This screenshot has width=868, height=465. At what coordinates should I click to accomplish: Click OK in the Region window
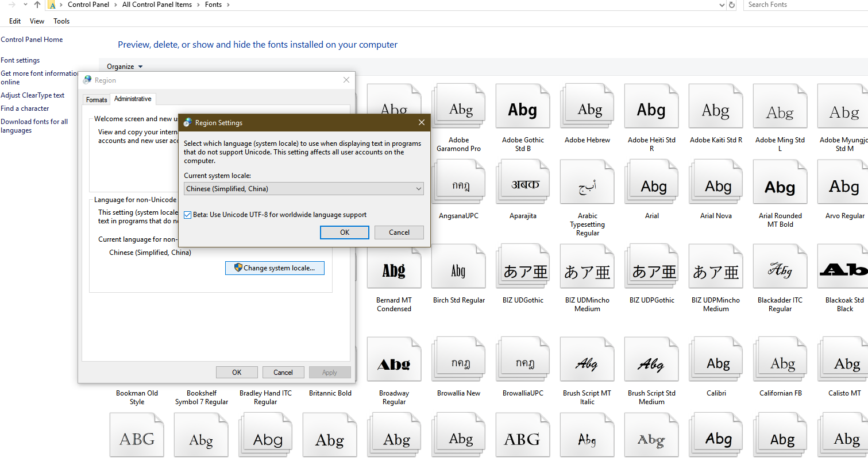click(237, 373)
